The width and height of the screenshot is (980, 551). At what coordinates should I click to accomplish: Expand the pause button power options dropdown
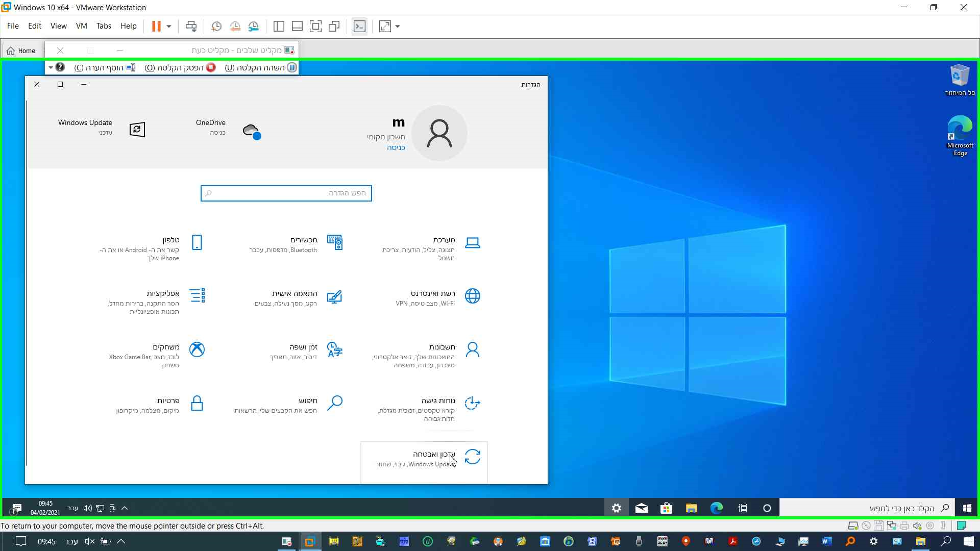[169, 26]
